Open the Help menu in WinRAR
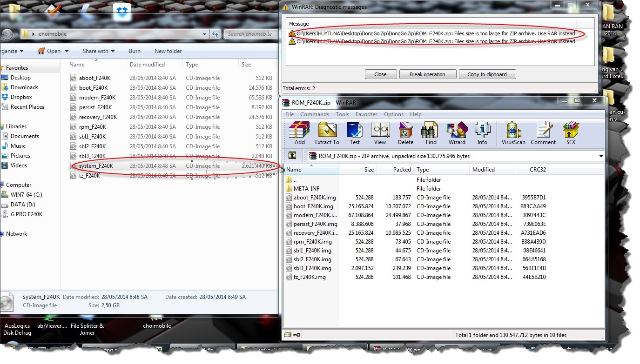 click(416, 114)
